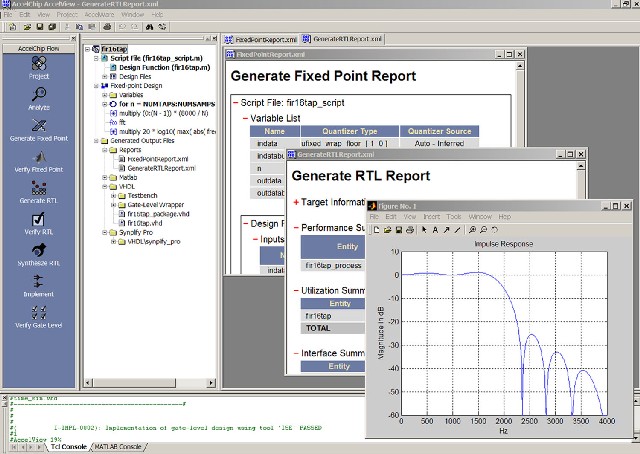640x454 pixels.
Task: Switch to the FixedPointReport.xml tab
Action: pyautogui.click(x=261, y=40)
